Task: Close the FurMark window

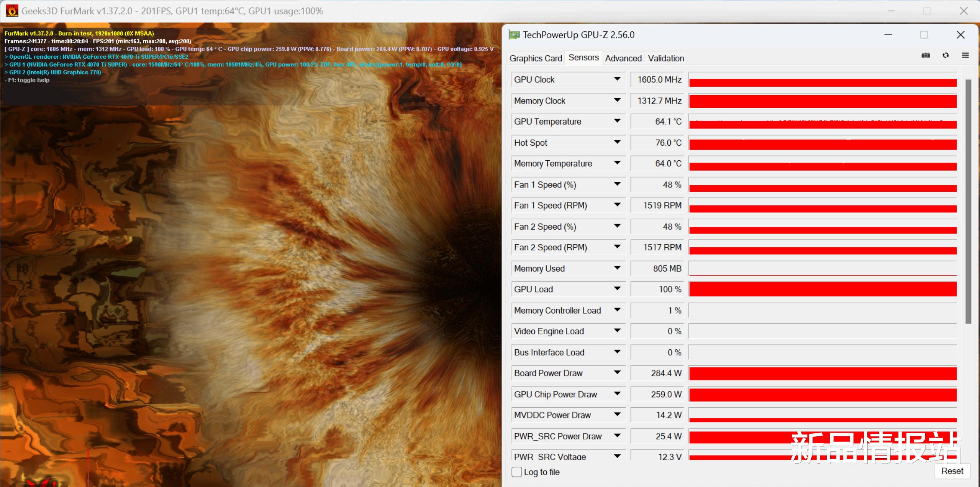Action: [x=964, y=11]
